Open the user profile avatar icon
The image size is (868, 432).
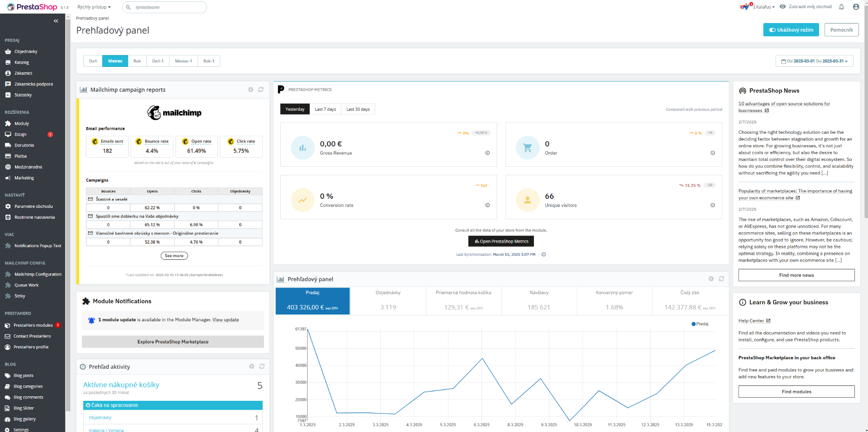pos(856,7)
